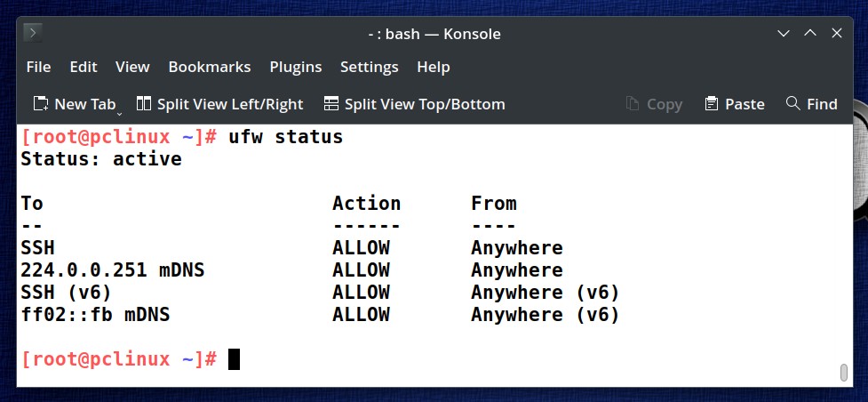This screenshot has height=402, width=868.
Task: Click the Copy toolbar icon
Action: 633,104
